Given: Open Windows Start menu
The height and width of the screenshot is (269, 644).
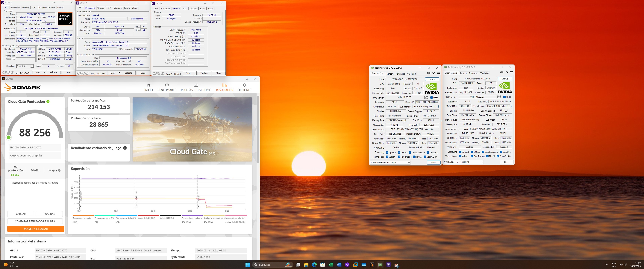Looking at the screenshot, I should click(x=248, y=265).
